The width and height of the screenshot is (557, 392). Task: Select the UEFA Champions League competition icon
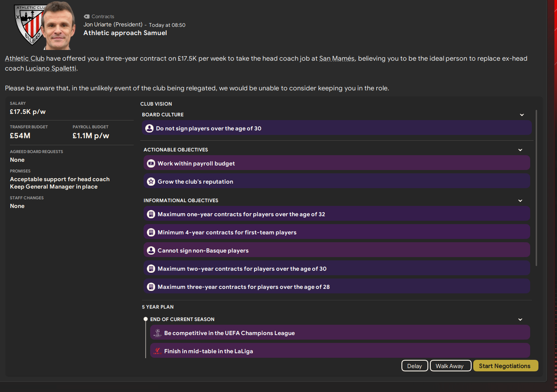157,333
